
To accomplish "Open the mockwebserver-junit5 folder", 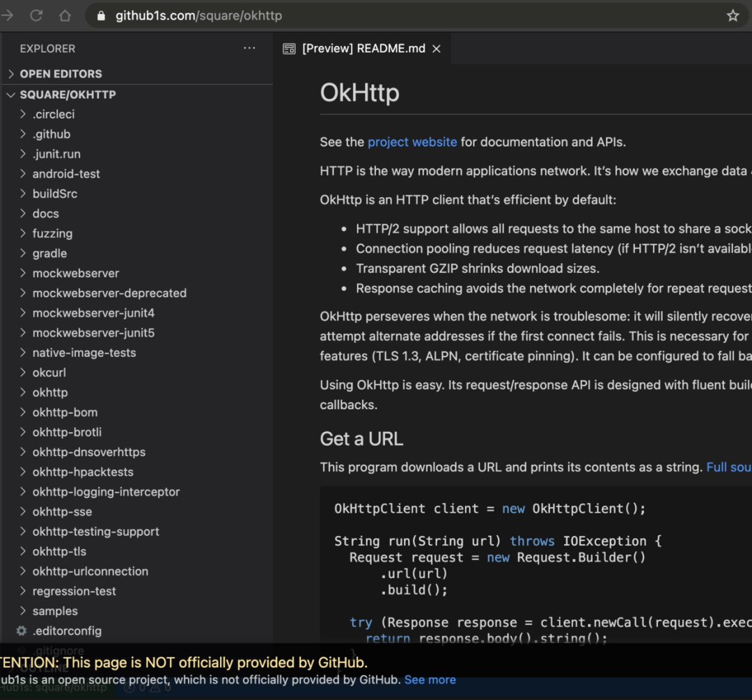I will click(136, 333).
